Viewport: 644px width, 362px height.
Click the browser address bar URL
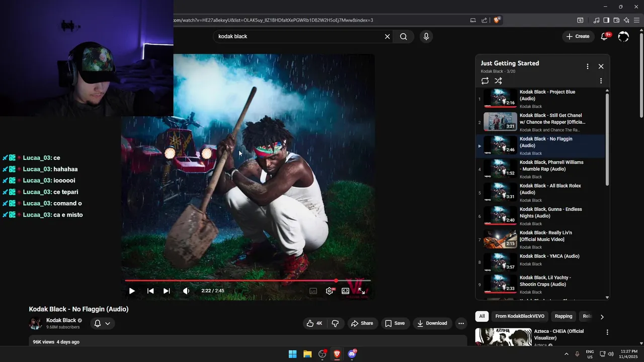click(x=273, y=20)
